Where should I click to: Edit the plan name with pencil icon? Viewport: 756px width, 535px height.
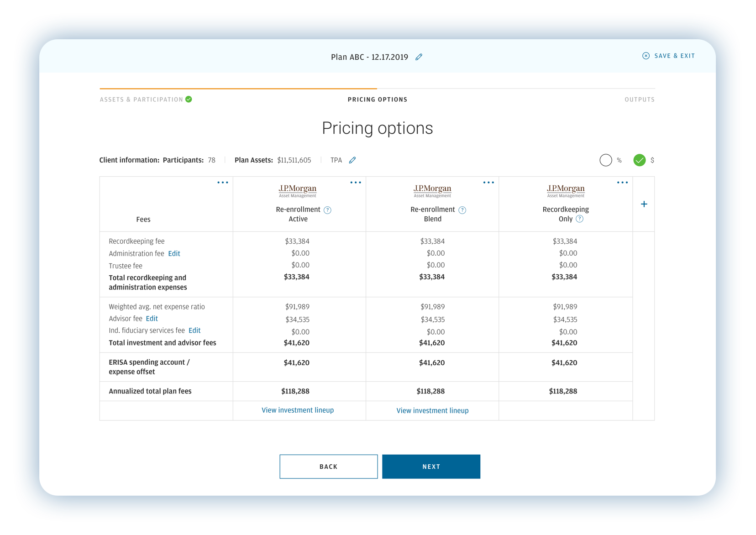point(419,57)
